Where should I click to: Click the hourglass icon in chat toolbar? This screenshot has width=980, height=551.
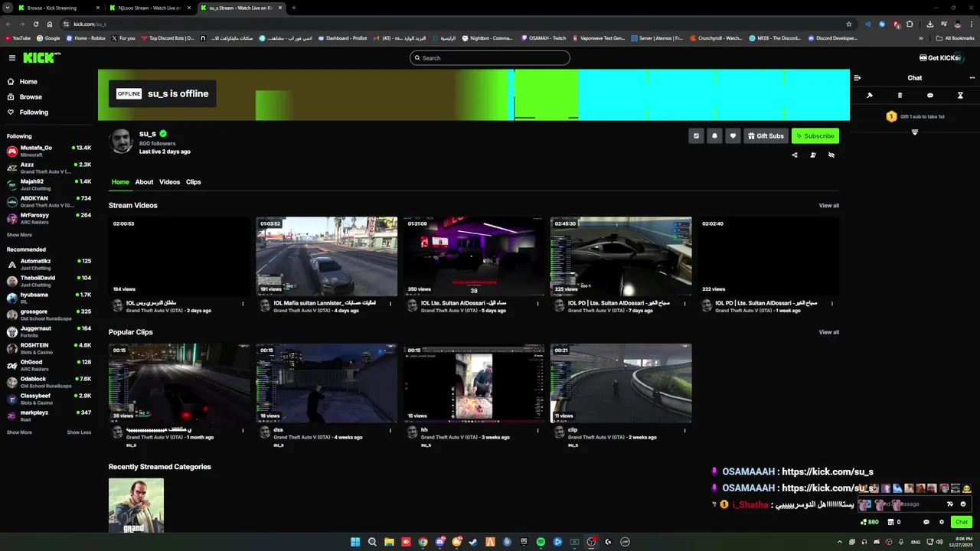pyautogui.click(x=960, y=96)
